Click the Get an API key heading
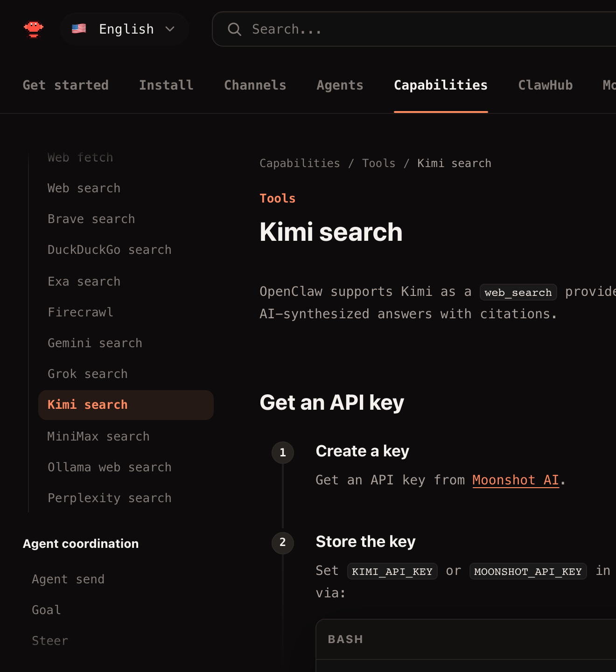 (332, 402)
